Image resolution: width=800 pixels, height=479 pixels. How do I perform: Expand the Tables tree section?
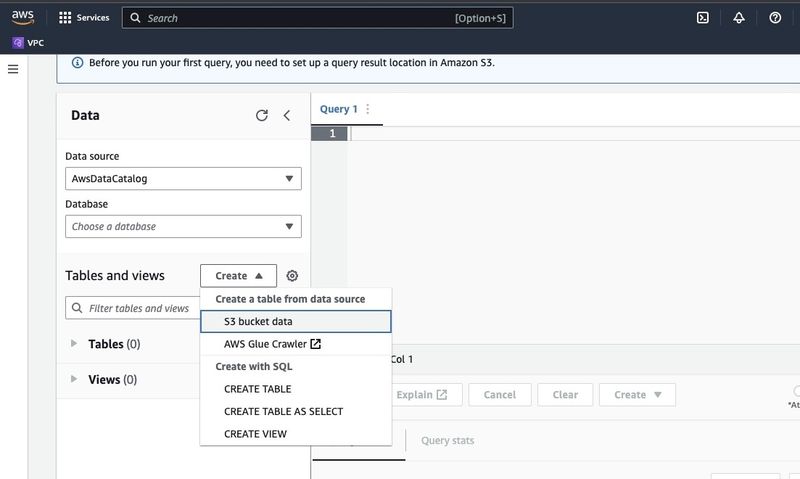point(74,344)
